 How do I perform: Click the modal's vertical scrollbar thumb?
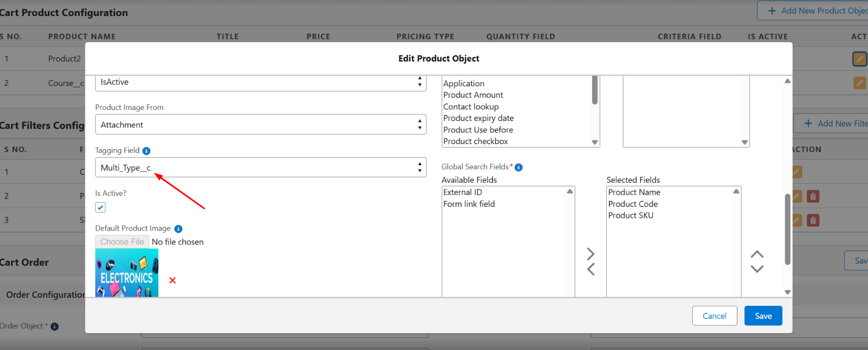(x=787, y=228)
